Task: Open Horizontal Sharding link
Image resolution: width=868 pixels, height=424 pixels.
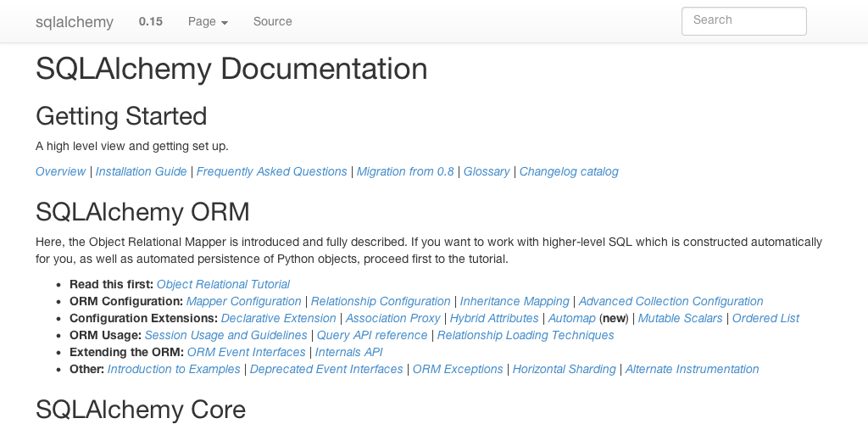Action: point(564,369)
